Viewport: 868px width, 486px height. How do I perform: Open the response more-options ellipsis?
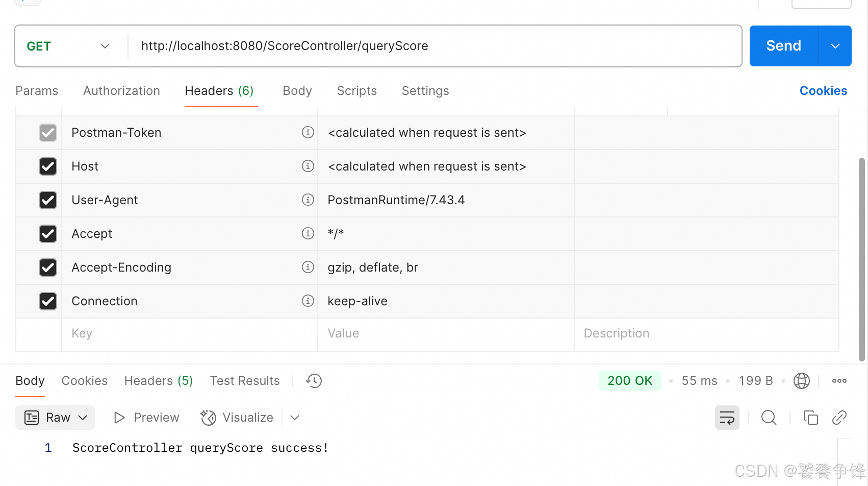[x=839, y=381]
